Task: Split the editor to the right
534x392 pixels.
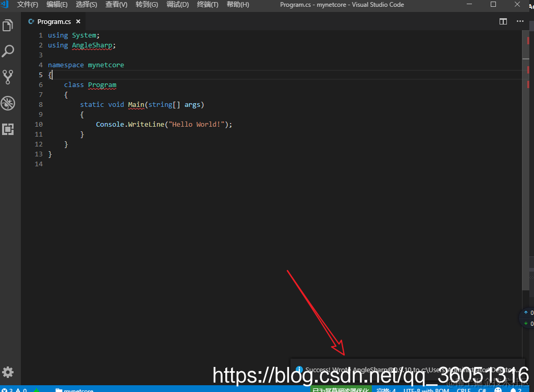Action: 503,21
